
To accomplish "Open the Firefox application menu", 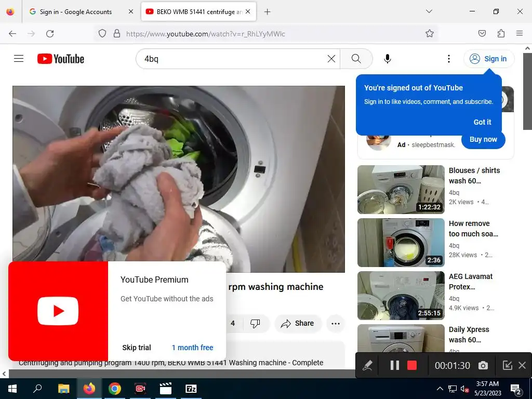I will point(520,33).
